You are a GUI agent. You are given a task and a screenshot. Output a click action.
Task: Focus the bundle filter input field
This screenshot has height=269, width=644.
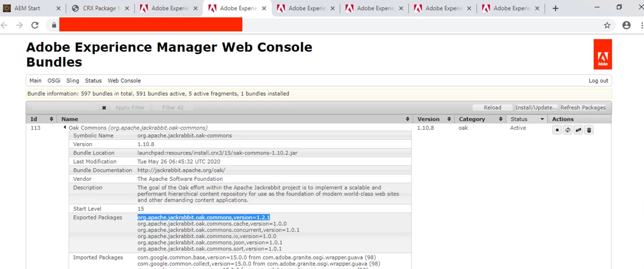[65, 108]
